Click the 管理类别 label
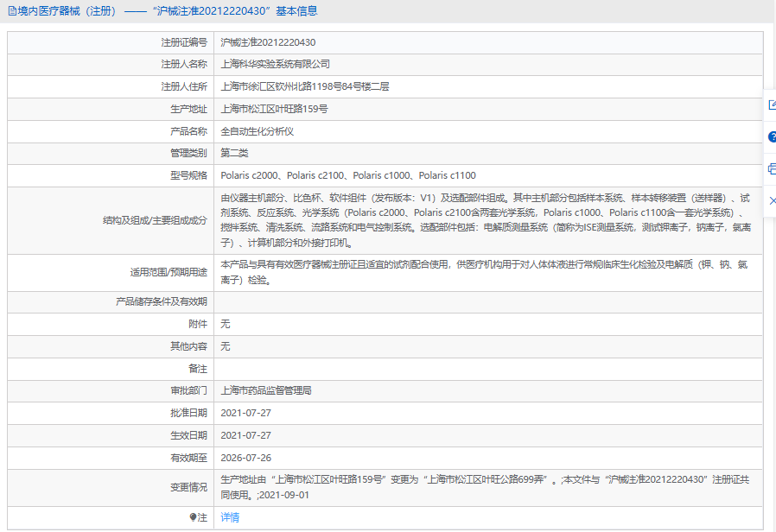 click(188, 153)
